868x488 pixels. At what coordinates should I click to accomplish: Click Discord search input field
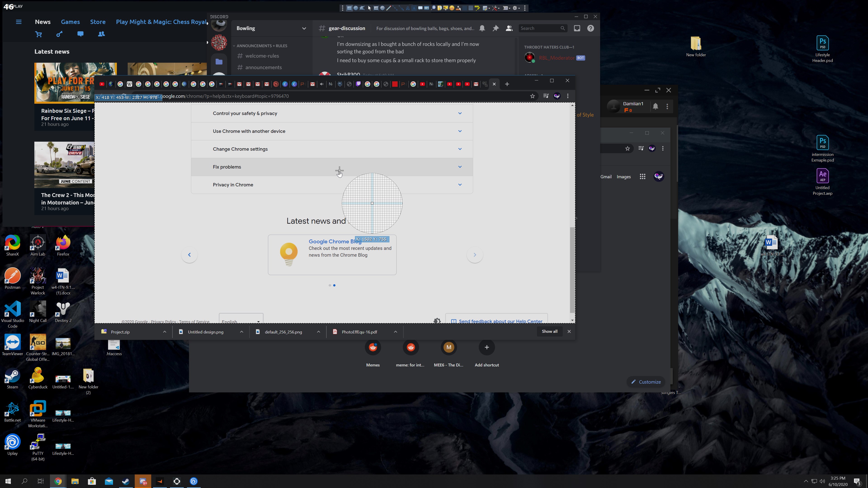click(x=539, y=28)
